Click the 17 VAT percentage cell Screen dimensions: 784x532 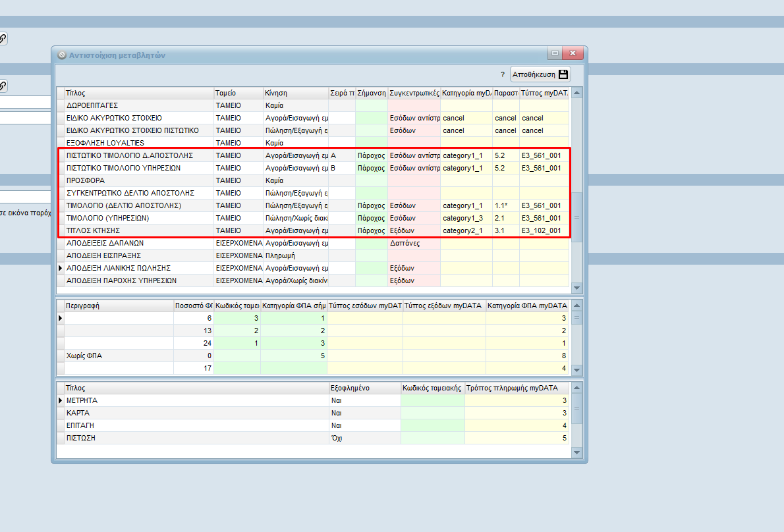click(194, 368)
